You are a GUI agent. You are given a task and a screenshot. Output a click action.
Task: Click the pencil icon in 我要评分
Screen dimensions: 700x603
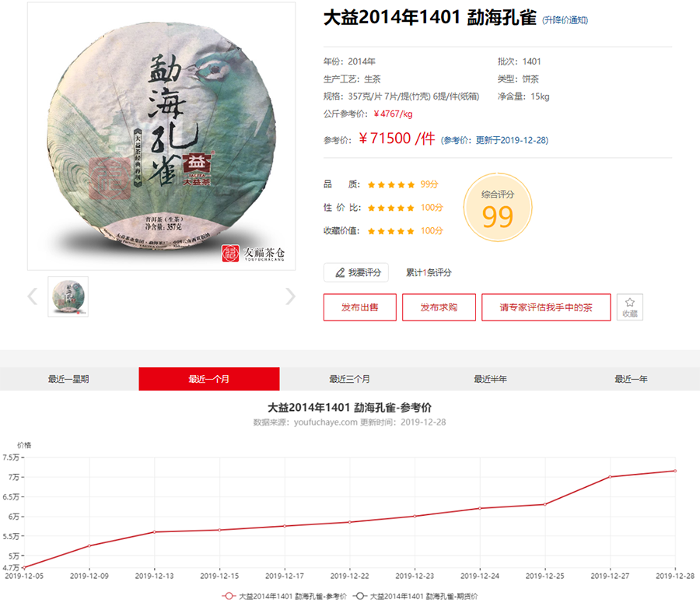coord(340,272)
